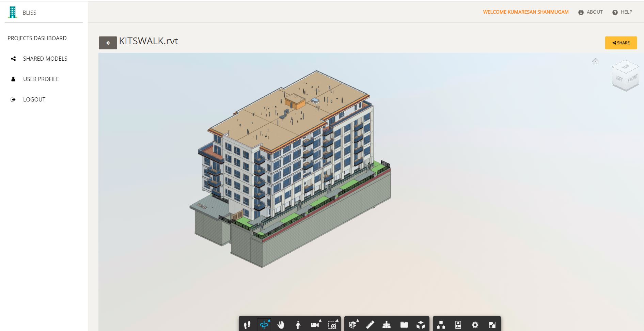Open the camera interactions tool
The height and width of the screenshot is (331, 644).
[315, 325]
